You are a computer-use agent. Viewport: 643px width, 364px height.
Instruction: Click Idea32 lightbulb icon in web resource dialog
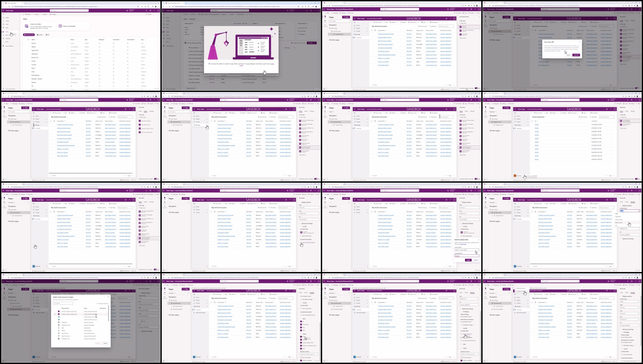click(x=59, y=331)
